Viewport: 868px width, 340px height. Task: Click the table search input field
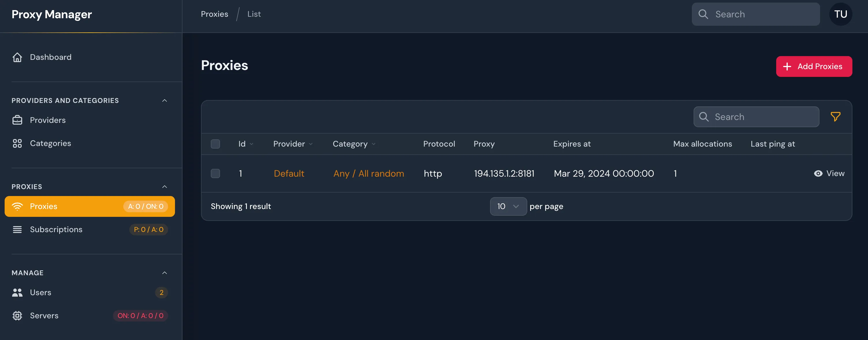point(756,117)
